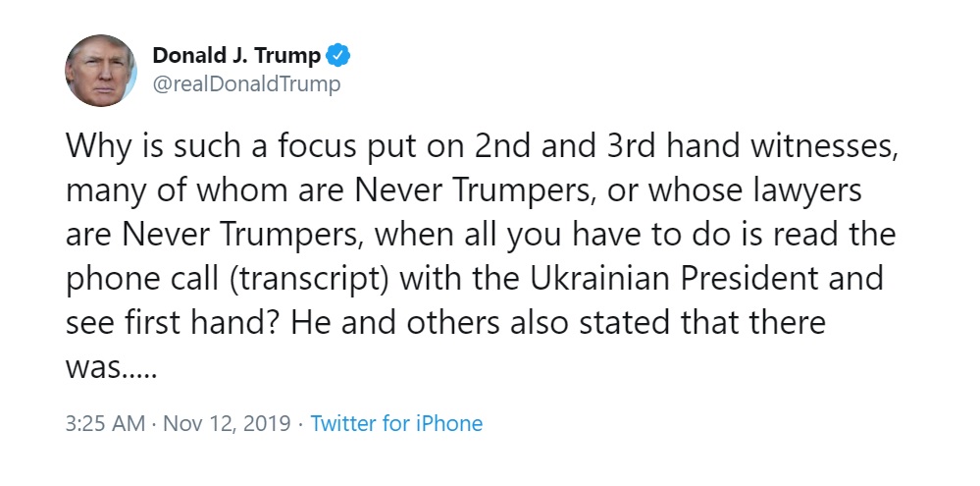Click the 3:25 AM timestamp
This screenshot has height=486, width=980.
[x=105, y=423]
